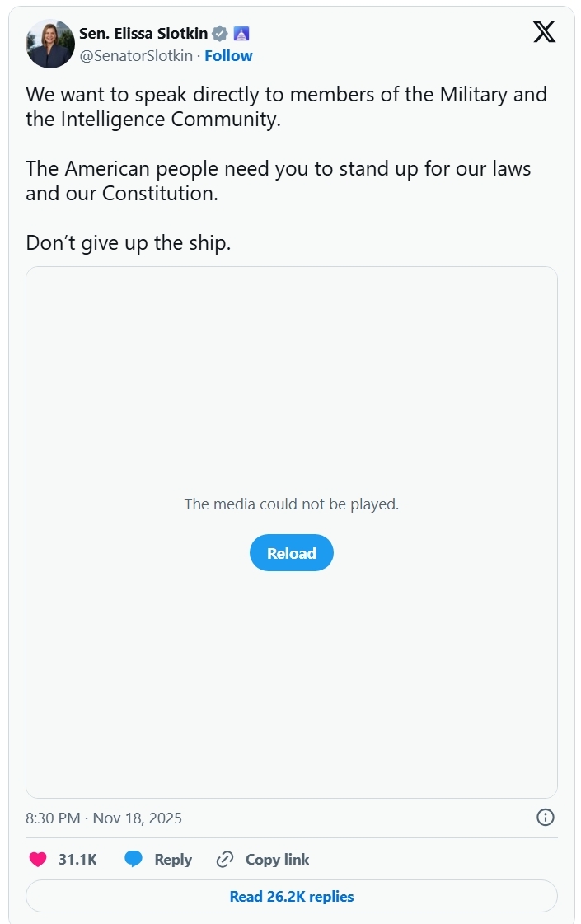This screenshot has width=581, height=924.
Task: Click the X logo icon
Action: (x=545, y=32)
